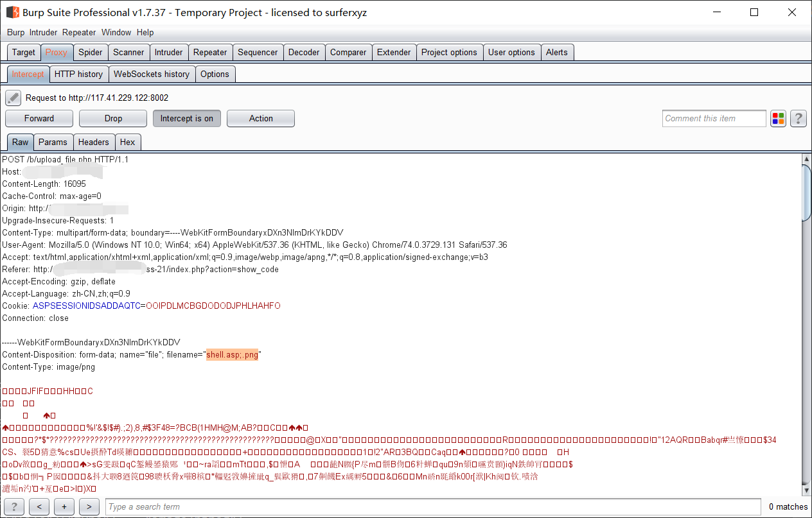The image size is (812, 518).
Task: Select the Raw view tab
Action: [20, 142]
